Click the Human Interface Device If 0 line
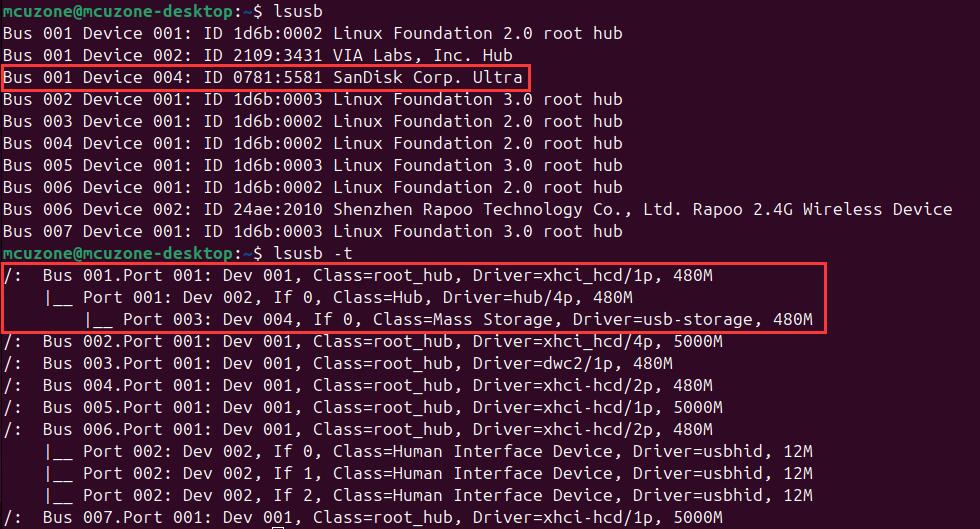 point(428,451)
